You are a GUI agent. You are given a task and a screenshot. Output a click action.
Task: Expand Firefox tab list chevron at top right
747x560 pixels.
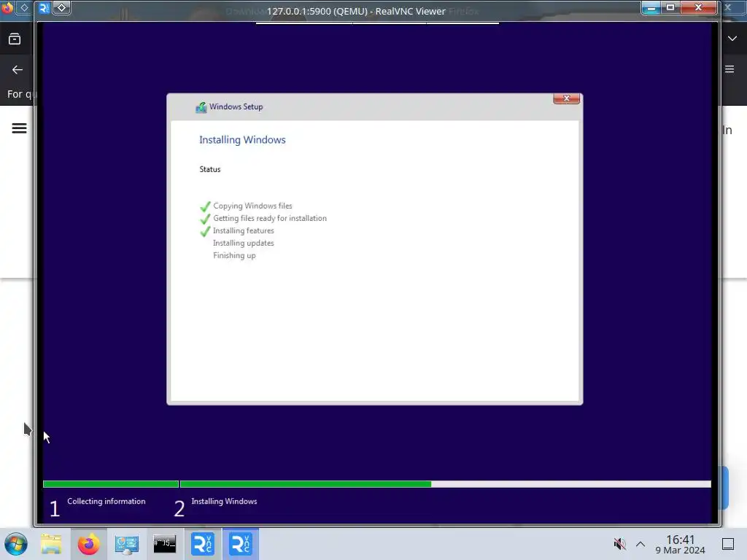point(732,39)
